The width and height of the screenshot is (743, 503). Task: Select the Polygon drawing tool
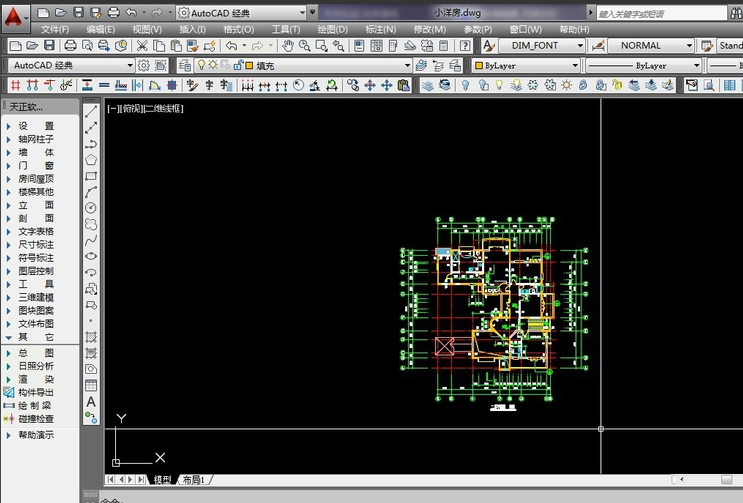[91, 160]
